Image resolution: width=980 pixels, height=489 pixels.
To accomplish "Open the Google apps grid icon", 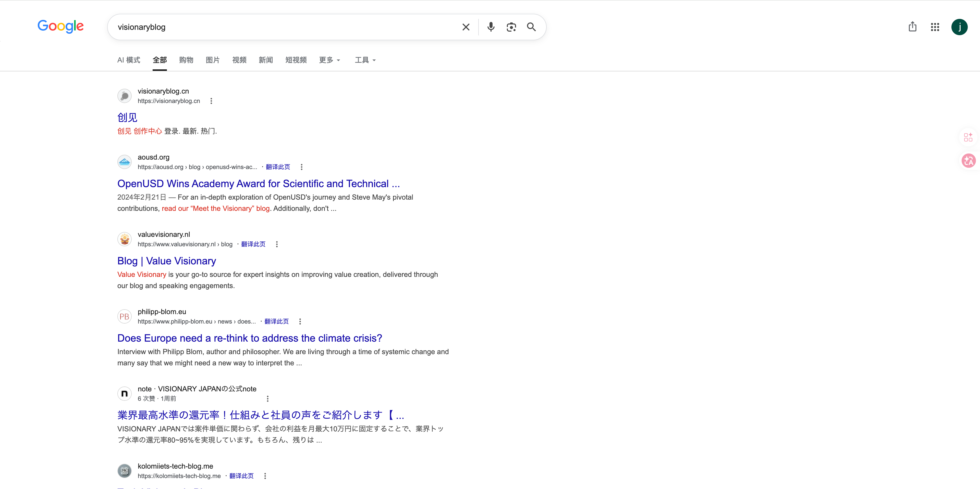I will [935, 27].
